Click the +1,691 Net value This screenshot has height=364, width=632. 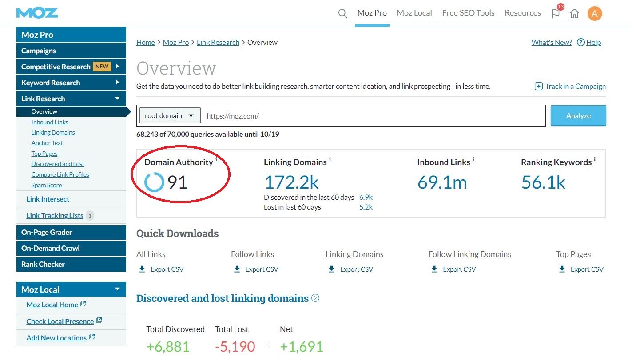point(302,347)
